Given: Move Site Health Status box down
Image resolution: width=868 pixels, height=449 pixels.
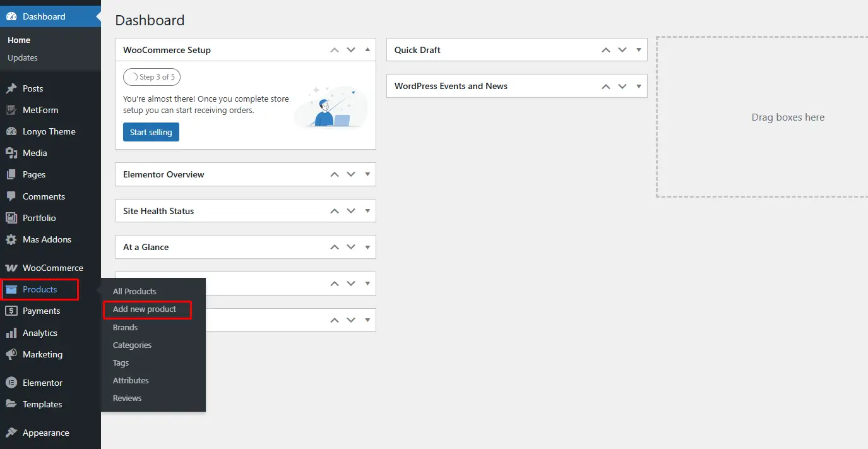Looking at the screenshot, I should point(351,211).
